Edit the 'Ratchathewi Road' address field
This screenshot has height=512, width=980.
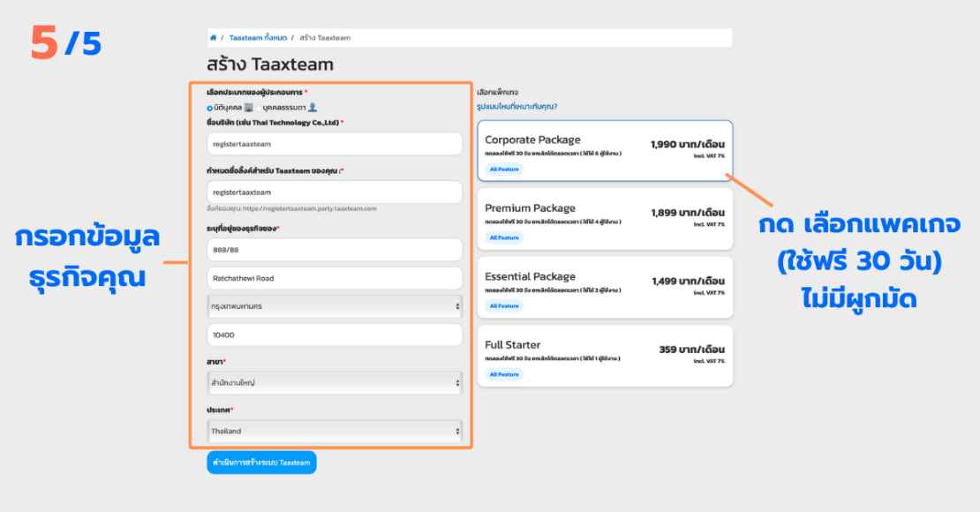[x=335, y=278]
